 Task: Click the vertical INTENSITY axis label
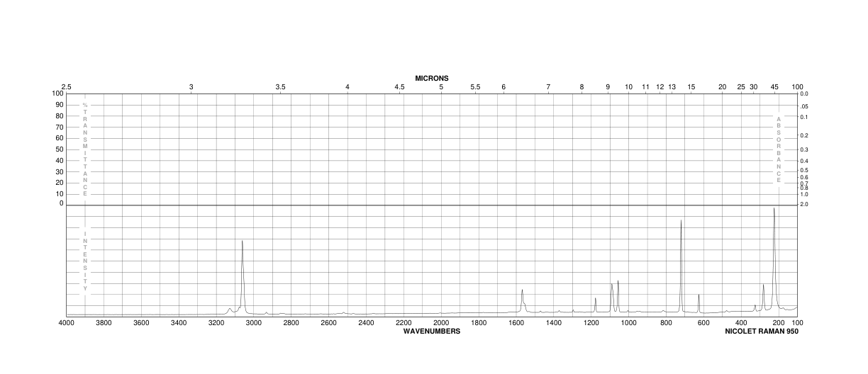point(85,261)
